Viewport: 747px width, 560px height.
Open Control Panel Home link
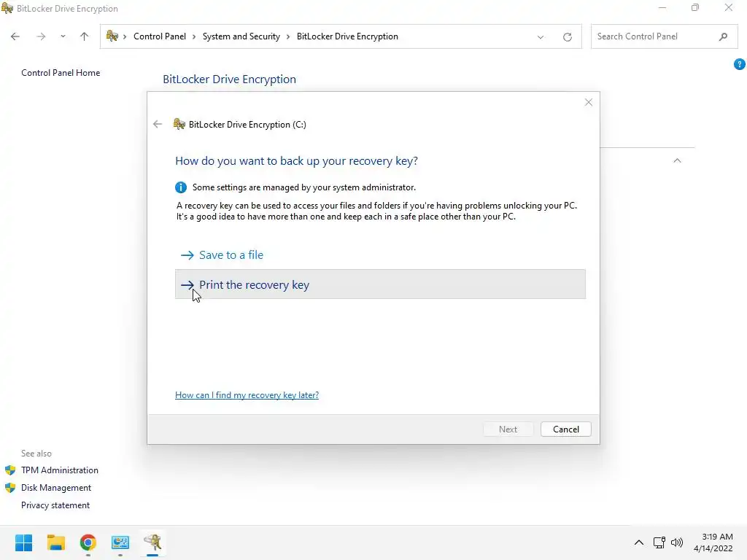coord(61,73)
